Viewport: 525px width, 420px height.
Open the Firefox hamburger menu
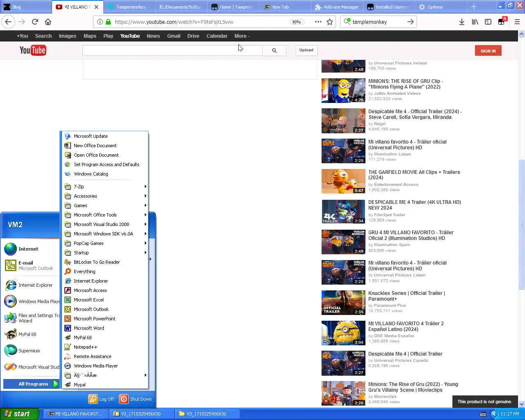[517, 22]
